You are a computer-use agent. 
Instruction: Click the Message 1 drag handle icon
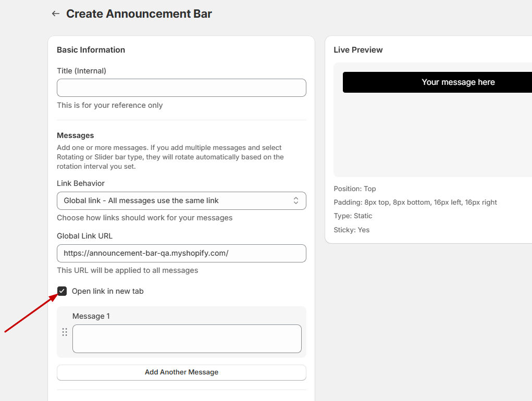[x=65, y=332]
